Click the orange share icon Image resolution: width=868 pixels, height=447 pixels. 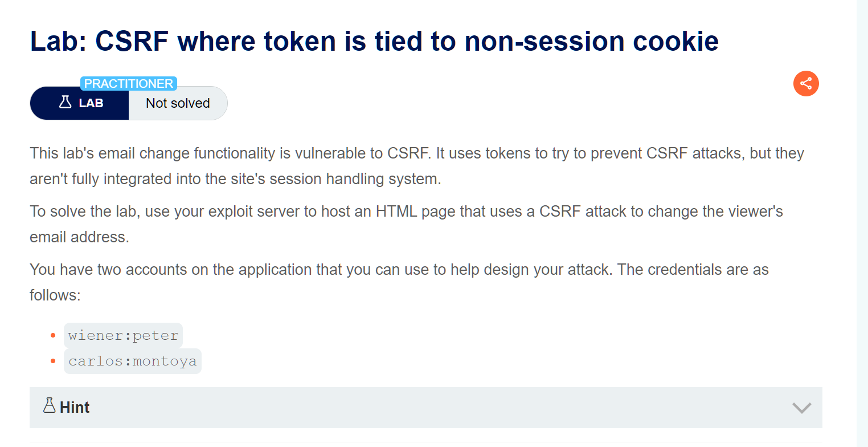click(x=806, y=84)
